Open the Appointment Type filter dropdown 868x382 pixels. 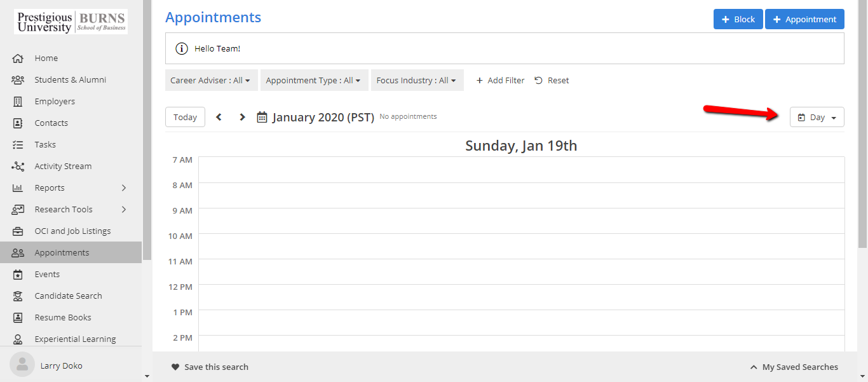pyautogui.click(x=313, y=81)
